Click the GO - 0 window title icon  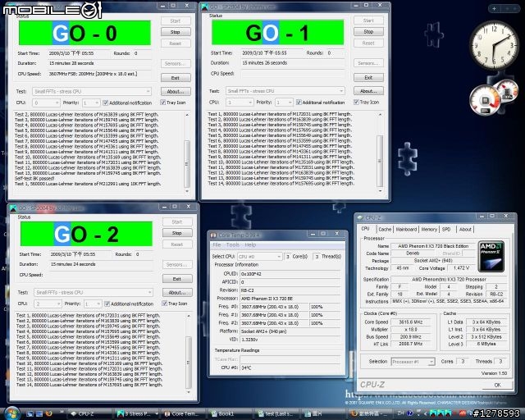pyautogui.click(x=11, y=6)
